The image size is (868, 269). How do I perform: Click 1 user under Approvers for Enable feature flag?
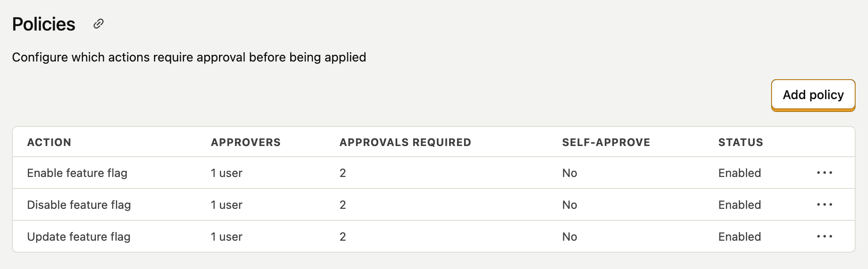tap(226, 173)
